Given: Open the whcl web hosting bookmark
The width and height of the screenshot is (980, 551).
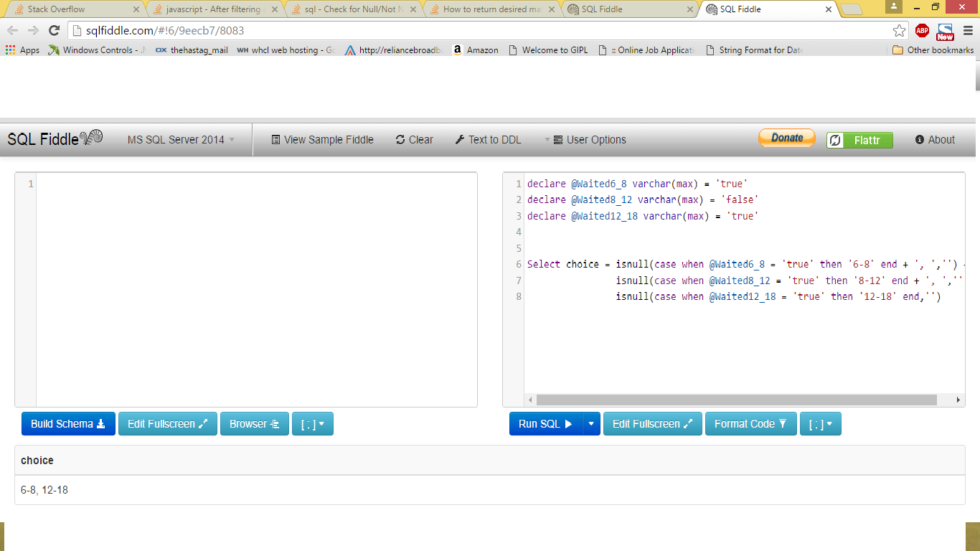Looking at the screenshot, I should [x=286, y=50].
